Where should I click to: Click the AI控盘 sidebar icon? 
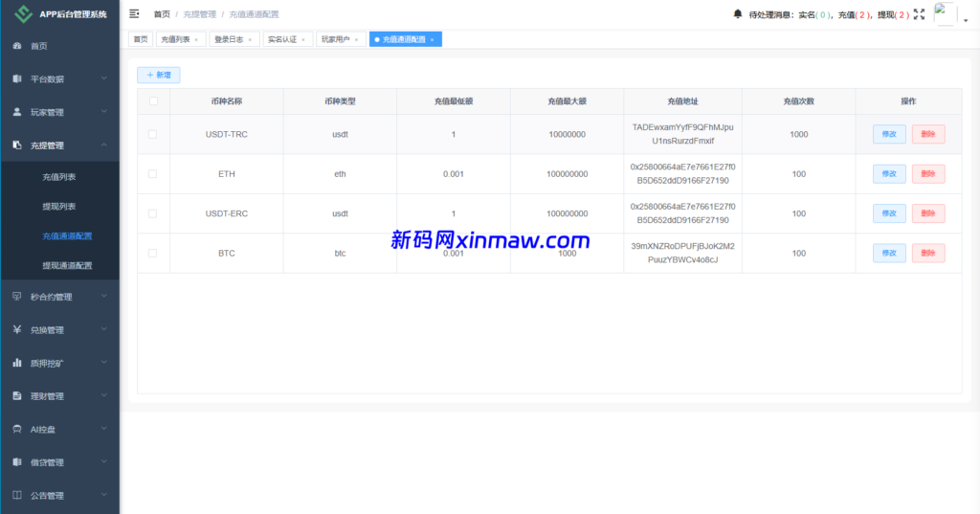(17, 429)
